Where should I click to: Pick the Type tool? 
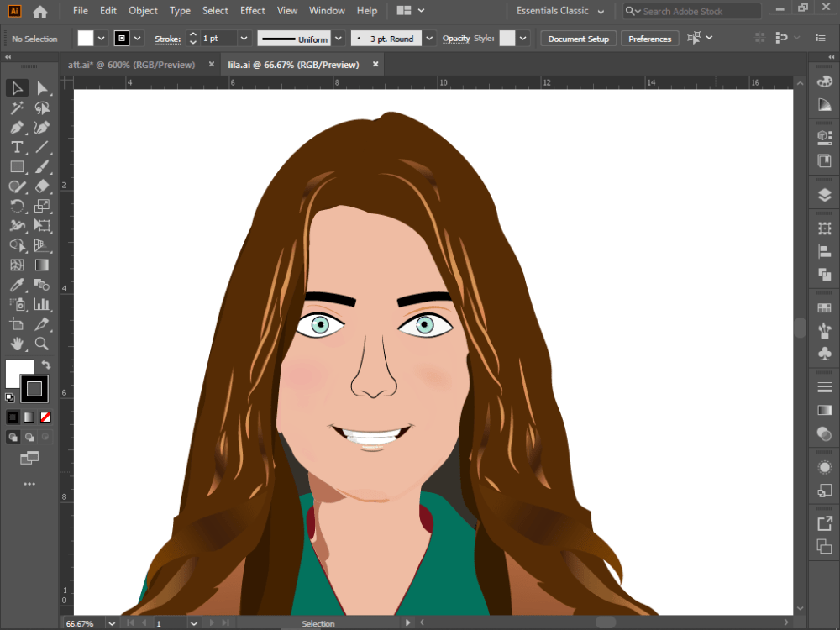pos(17,147)
